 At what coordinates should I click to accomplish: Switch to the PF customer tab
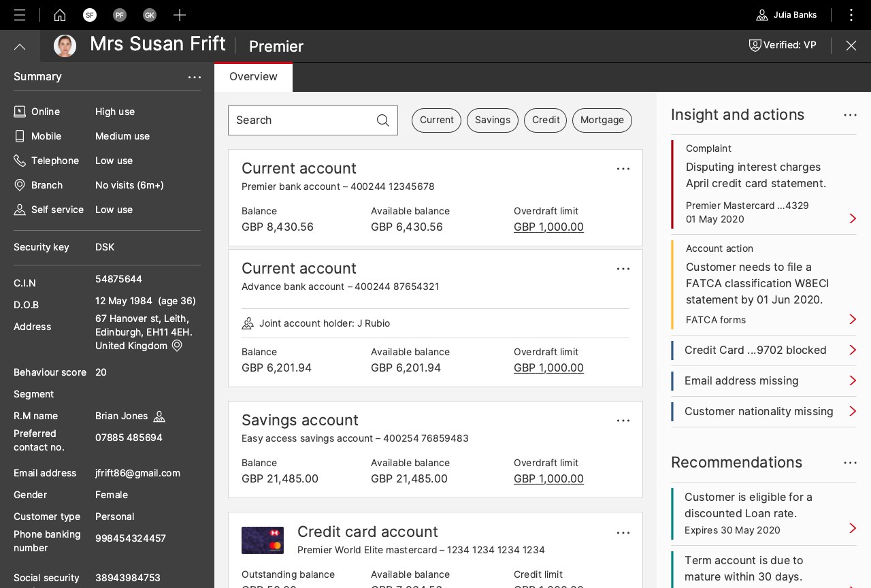[120, 15]
